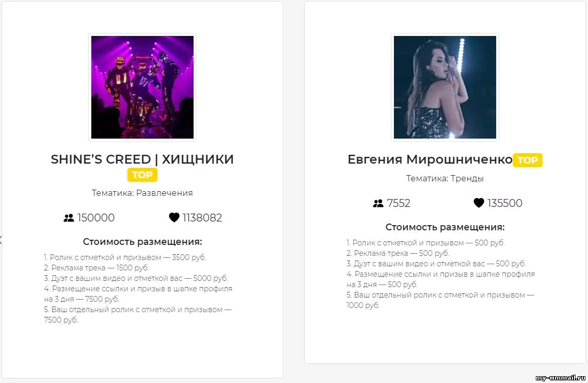Viewport: 588px width, 383px height.
Task: Click Стоимость размещения heading in Евгения's card
Action: [x=445, y=227]
